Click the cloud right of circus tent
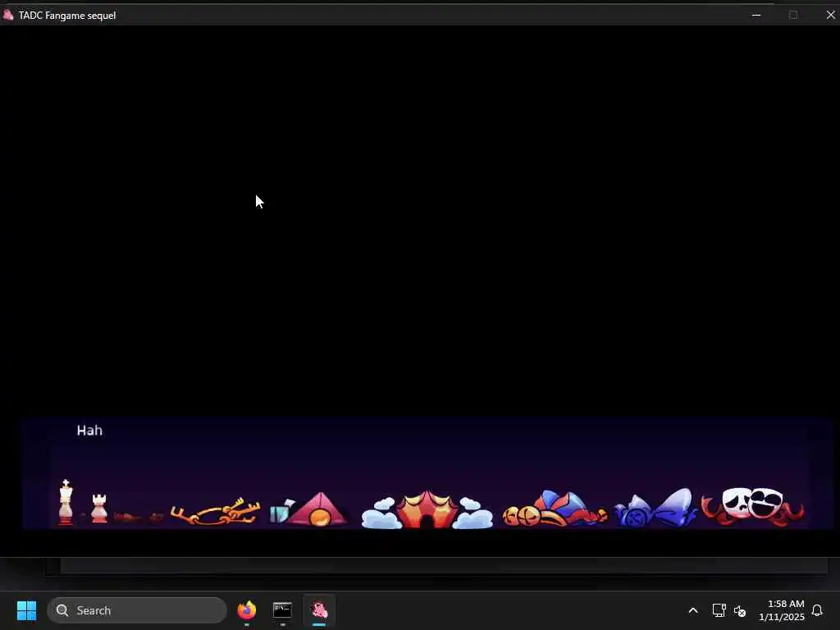 473,514
